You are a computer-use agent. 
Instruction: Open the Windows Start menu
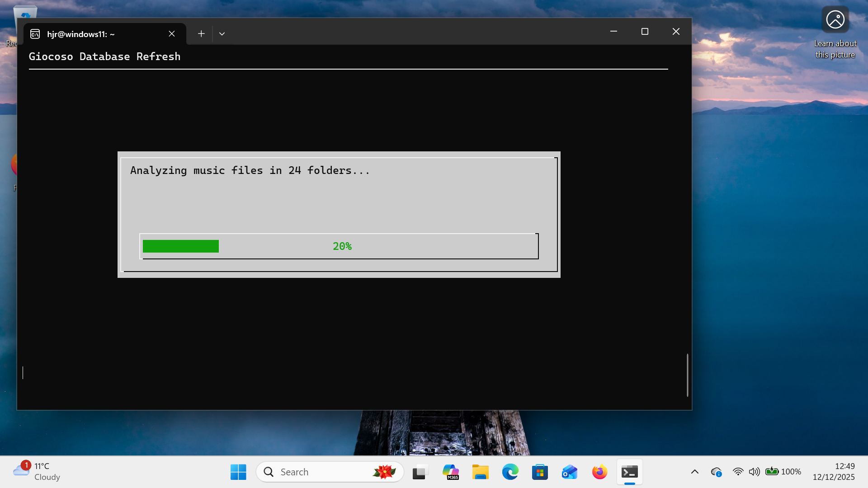click(x=238, y=472)
